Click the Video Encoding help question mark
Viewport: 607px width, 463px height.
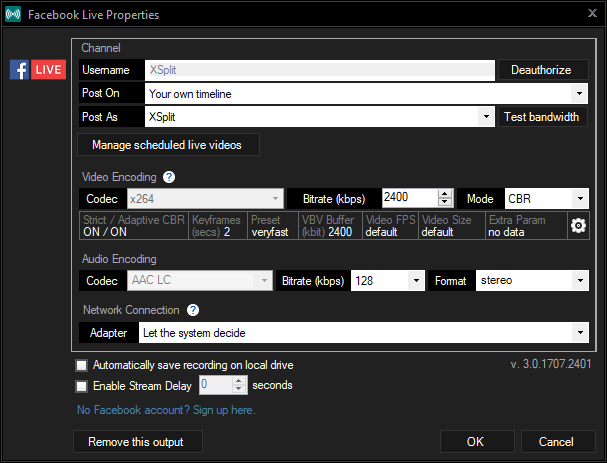169,177
